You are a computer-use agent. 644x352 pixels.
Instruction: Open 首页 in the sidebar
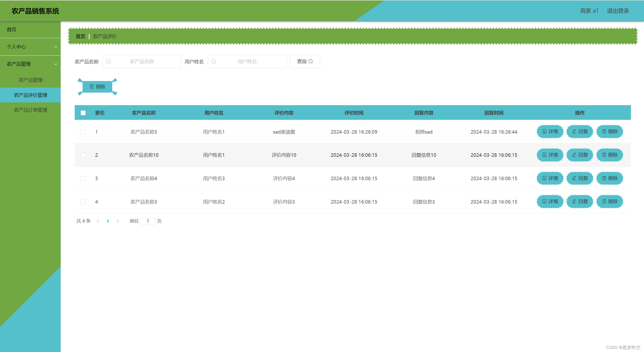pos(30,30)
